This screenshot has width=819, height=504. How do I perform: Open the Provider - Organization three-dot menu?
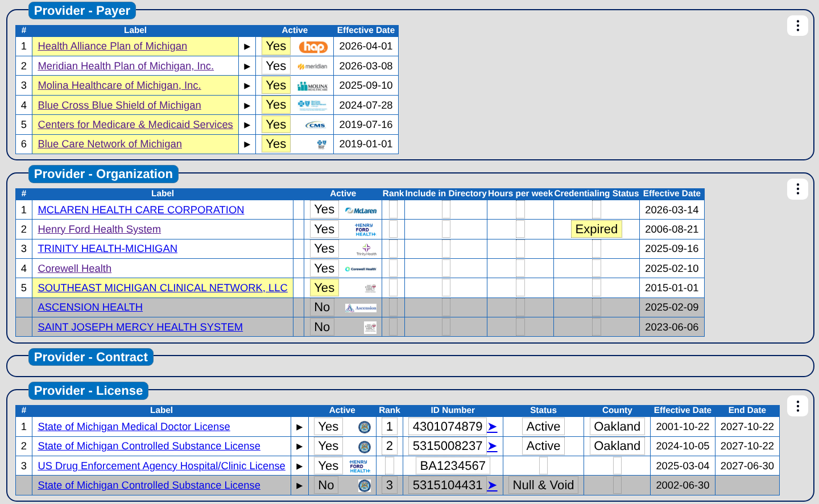tap(798, 189)
